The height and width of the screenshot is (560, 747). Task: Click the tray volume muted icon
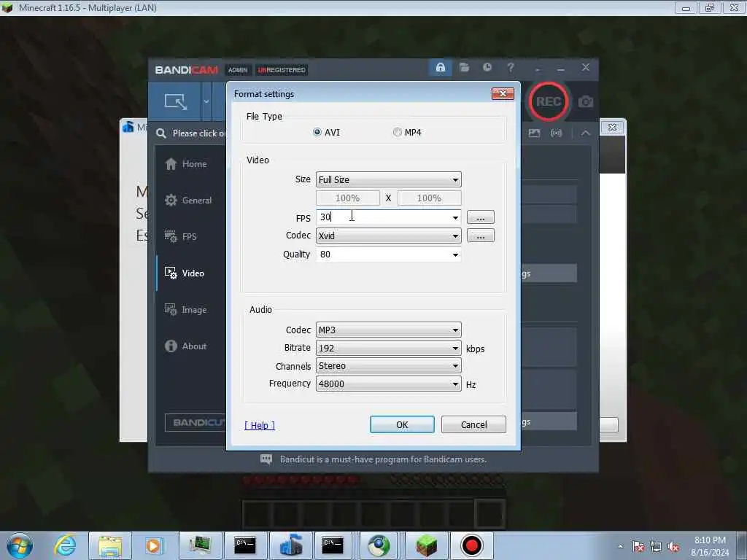pyautogui.click(x=673, y=547)
